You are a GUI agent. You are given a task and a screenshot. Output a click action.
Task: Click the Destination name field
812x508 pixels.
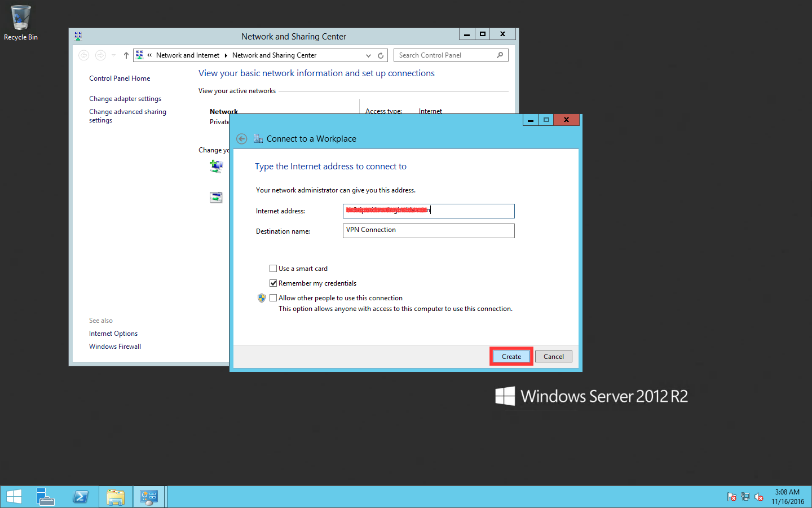[x=429, y=231]
